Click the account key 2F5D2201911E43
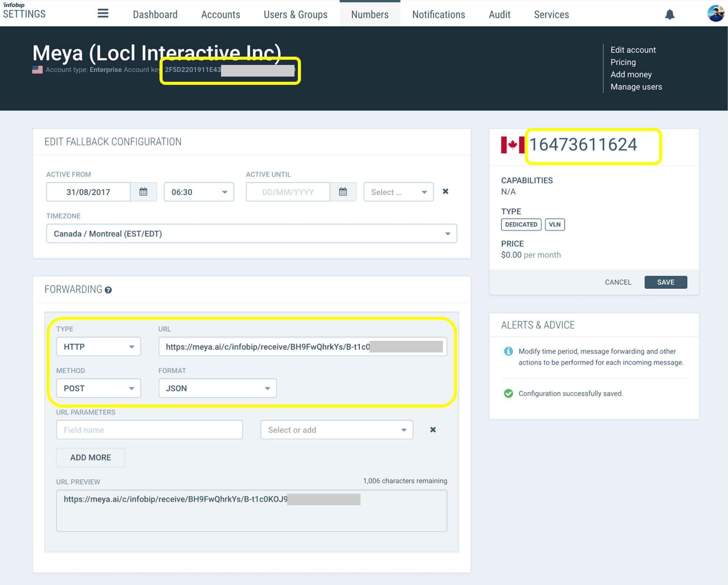 [x=193, y=70]
